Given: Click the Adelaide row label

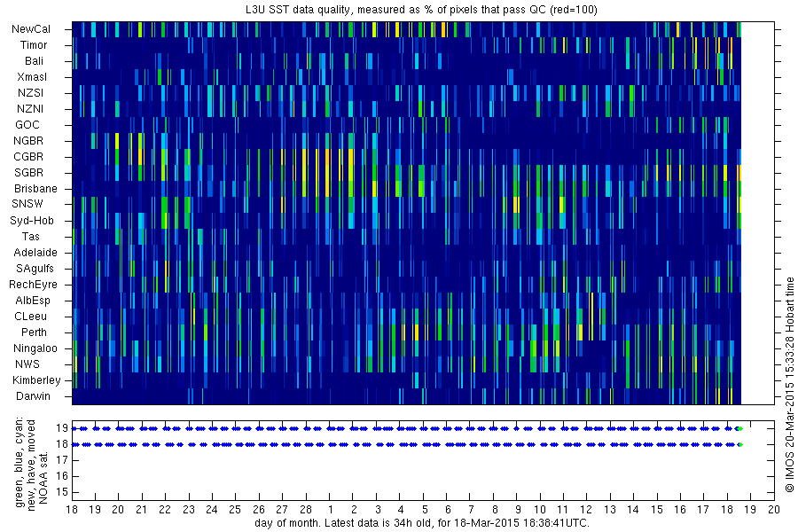Looking at the screenshot, I should 35,252.
